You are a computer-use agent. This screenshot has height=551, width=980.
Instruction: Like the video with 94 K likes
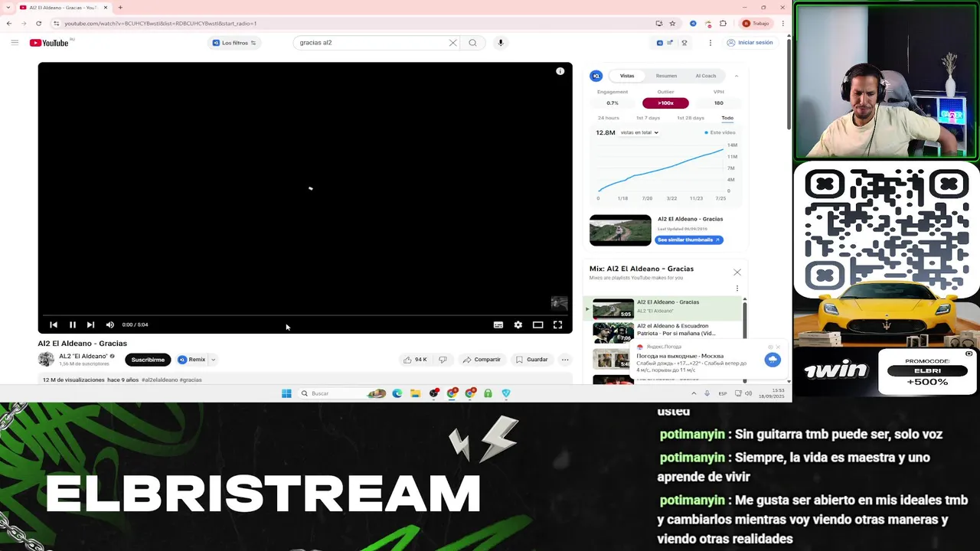[x=416, y=360]
